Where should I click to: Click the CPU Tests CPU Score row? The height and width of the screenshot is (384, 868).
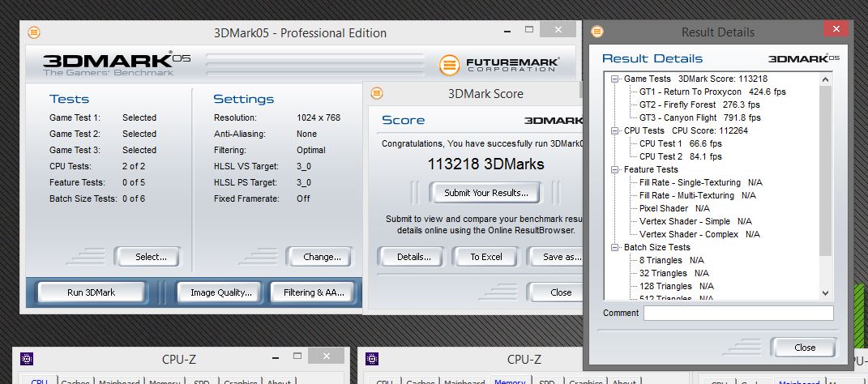point(686,131)
